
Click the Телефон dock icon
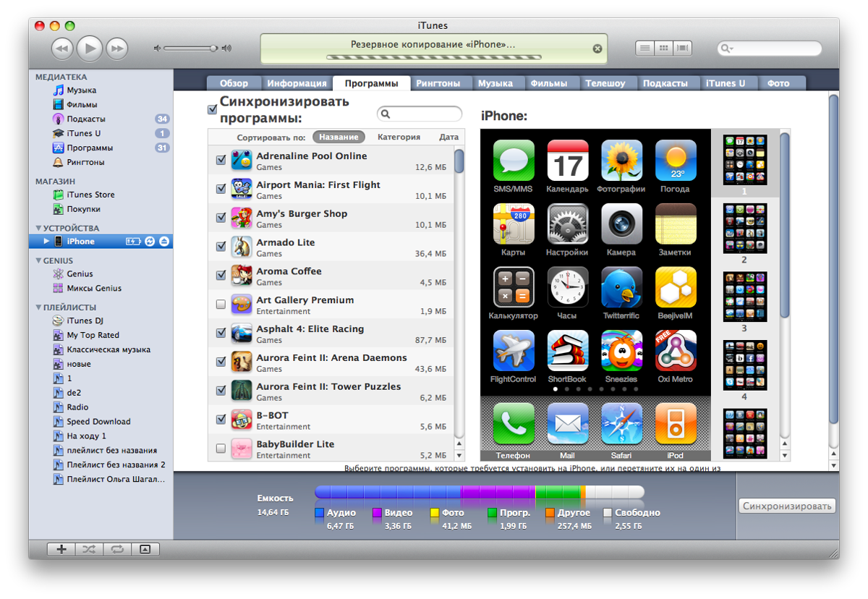(x=514, y=424)
